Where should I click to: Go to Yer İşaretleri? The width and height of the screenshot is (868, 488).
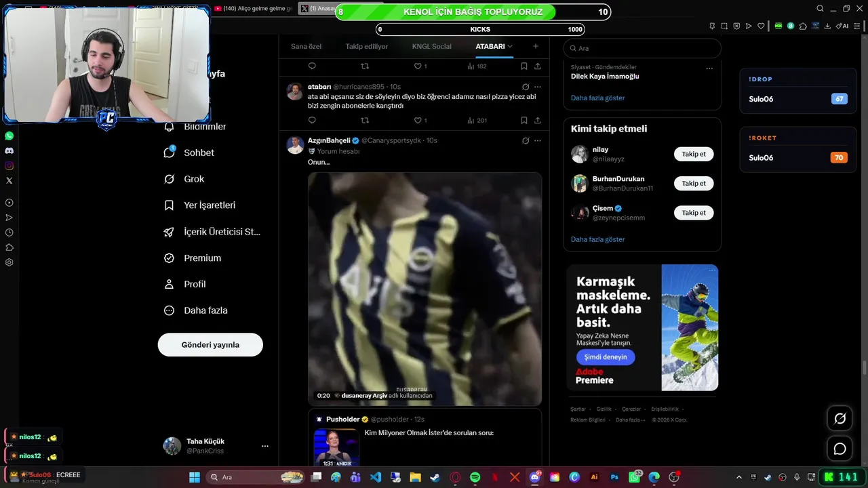coord(200,205)
